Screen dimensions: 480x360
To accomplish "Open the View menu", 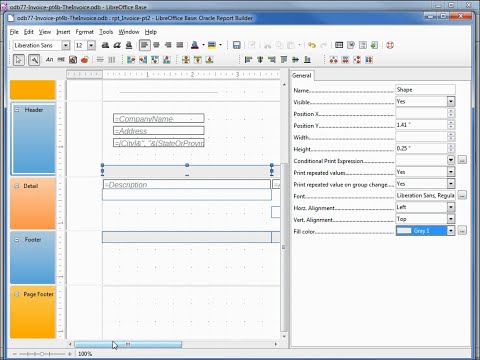I will (45, 32).
